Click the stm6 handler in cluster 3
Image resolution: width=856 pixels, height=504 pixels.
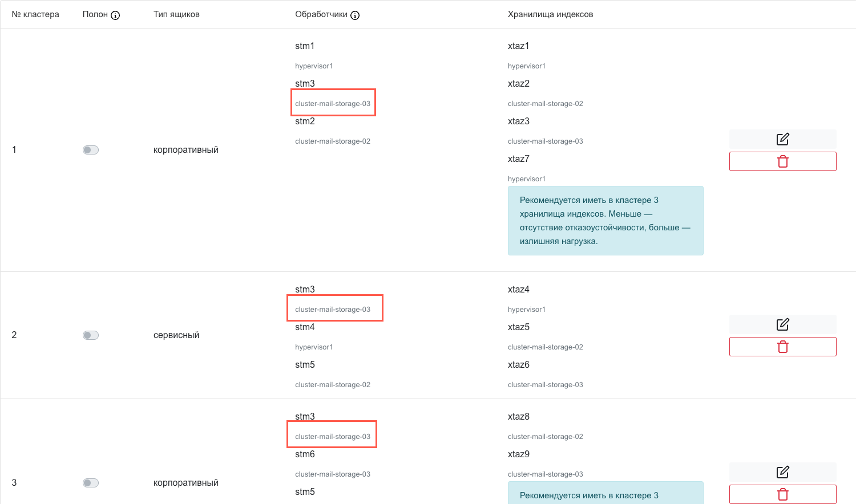305,454
